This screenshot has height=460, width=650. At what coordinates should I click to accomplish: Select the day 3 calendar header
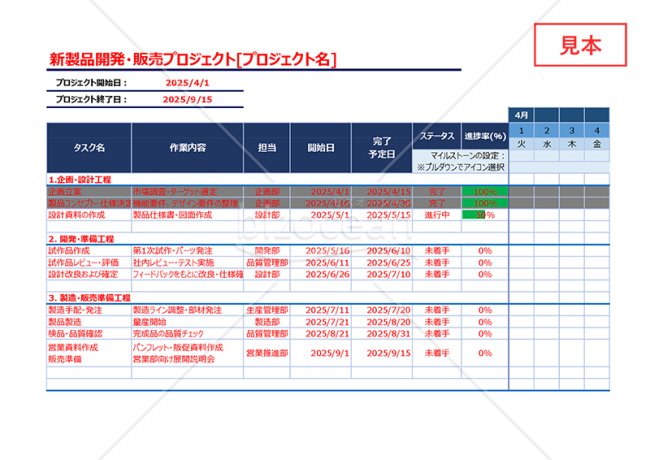click(572, 131)
